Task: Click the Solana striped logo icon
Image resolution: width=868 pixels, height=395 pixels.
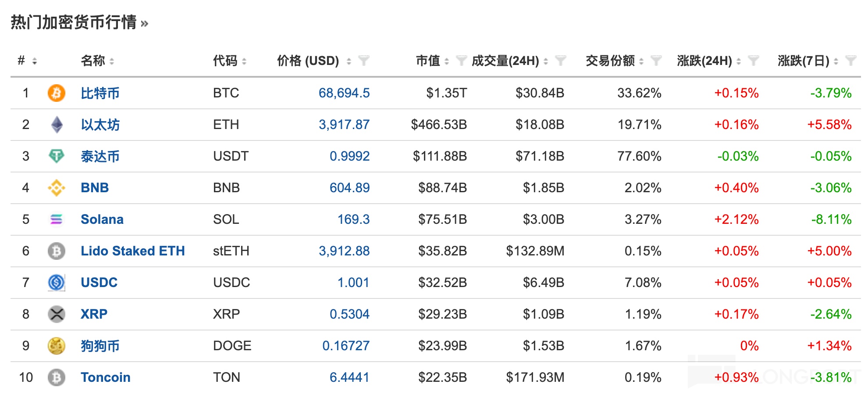Action: tap(56, 219)
